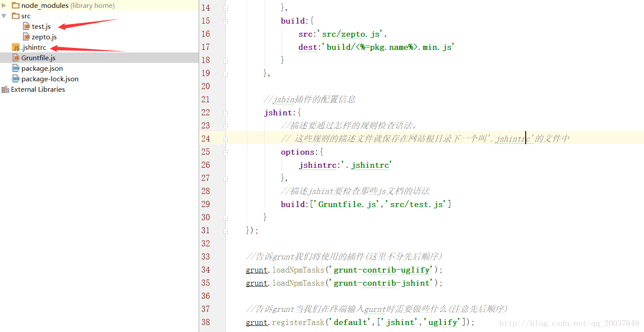Select Gruntfile.js in the project tree
This screenshot has width=644, height=332.
point(38,58)
